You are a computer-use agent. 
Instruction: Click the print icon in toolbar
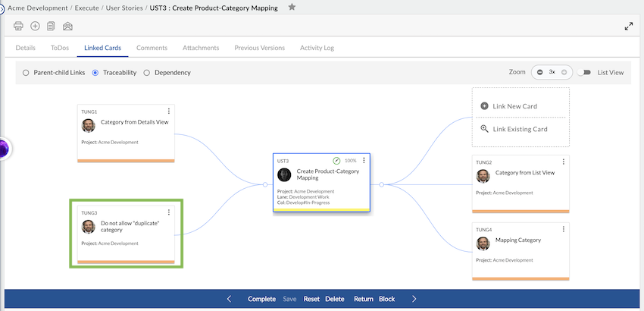pos(19,27)
